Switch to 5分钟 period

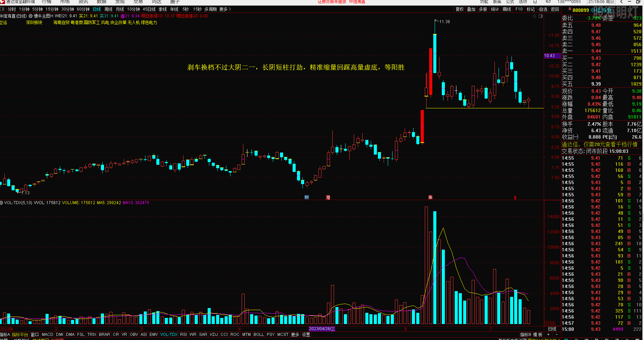(37, 9)
